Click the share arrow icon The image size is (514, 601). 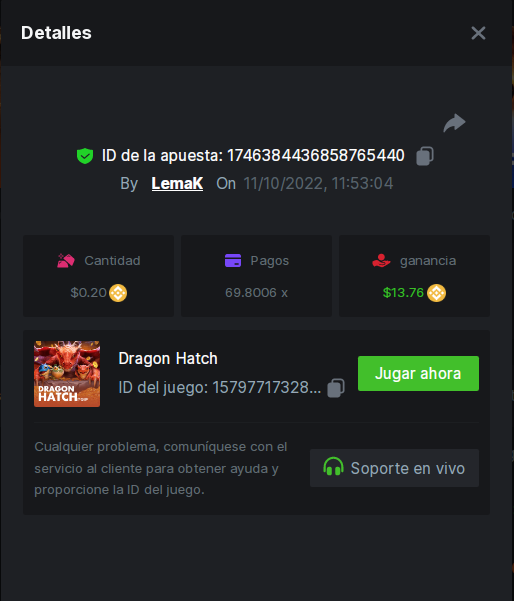(454, 123)
